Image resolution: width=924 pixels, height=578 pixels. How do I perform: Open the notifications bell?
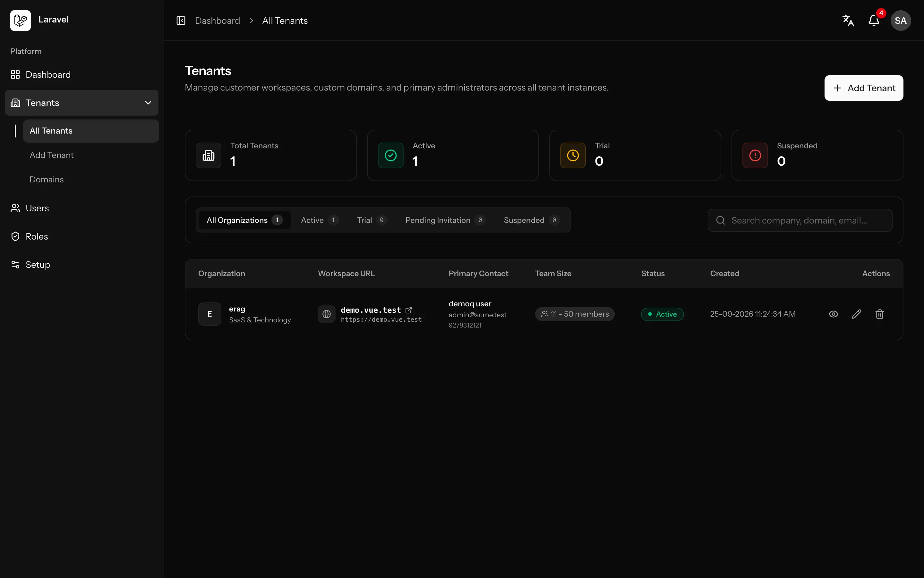(874, 21)
